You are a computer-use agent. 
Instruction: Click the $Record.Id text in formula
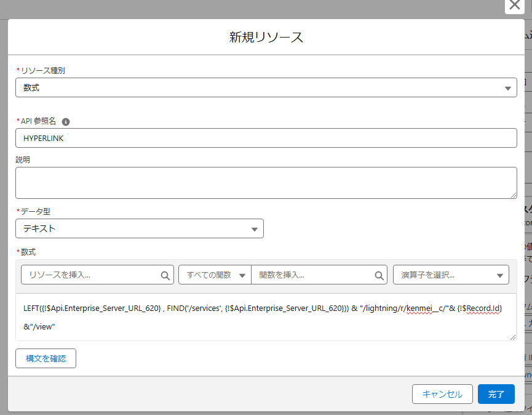481,308
